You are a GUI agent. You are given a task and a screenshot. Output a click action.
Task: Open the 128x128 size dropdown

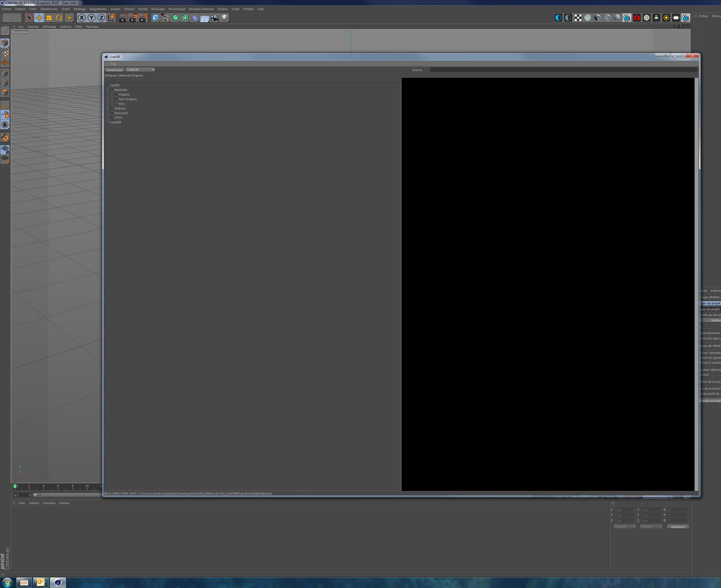[141, 70]
